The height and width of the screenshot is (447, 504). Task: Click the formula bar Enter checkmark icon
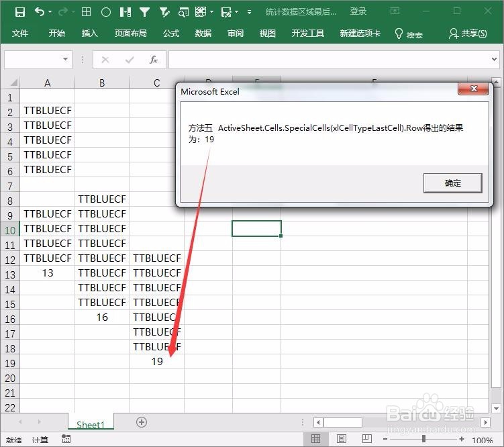pyautogui.click(x=130, y=60)
